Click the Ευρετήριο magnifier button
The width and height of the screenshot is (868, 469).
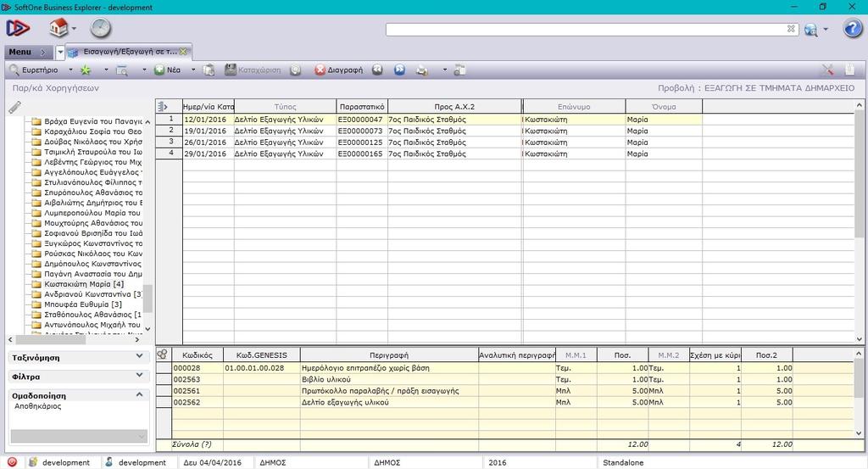pyautogui.click(x=34, y=70)
